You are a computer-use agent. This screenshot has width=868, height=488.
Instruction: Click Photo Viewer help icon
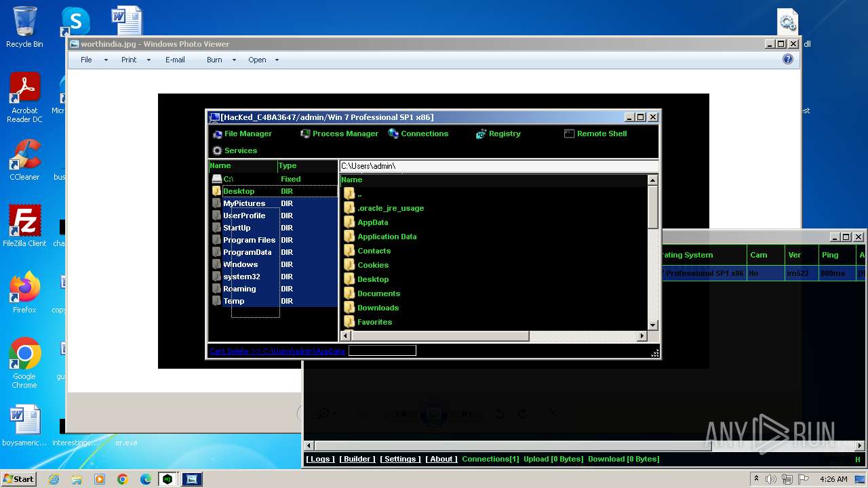coord(788,60)
